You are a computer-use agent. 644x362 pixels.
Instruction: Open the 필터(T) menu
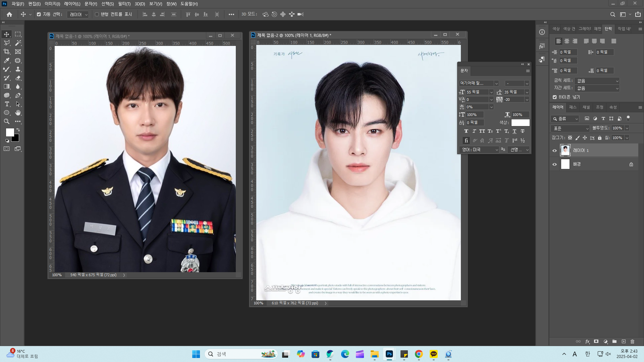click(x=124, y=4)
